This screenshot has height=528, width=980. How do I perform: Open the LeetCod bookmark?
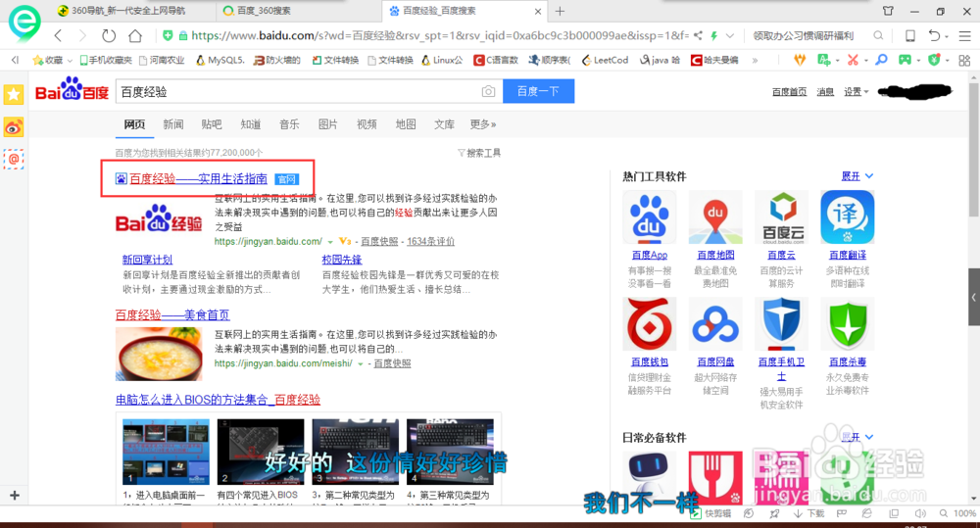click(x=605, y=60)
